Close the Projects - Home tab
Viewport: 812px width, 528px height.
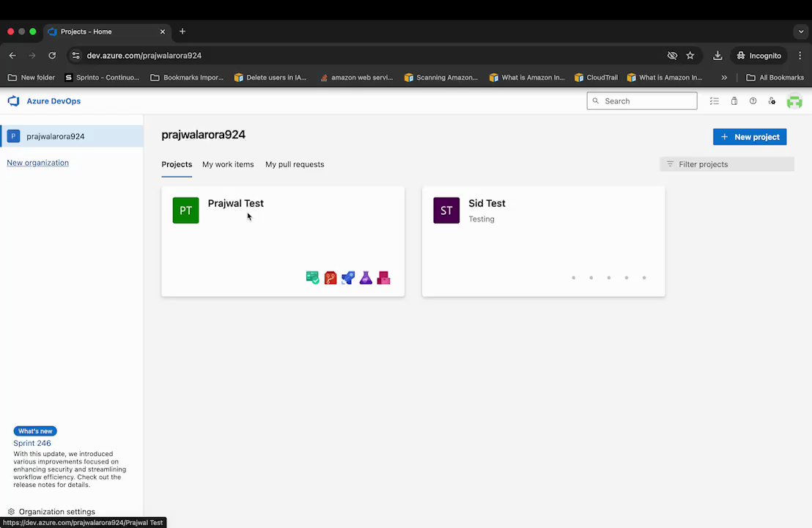(163, 32)
